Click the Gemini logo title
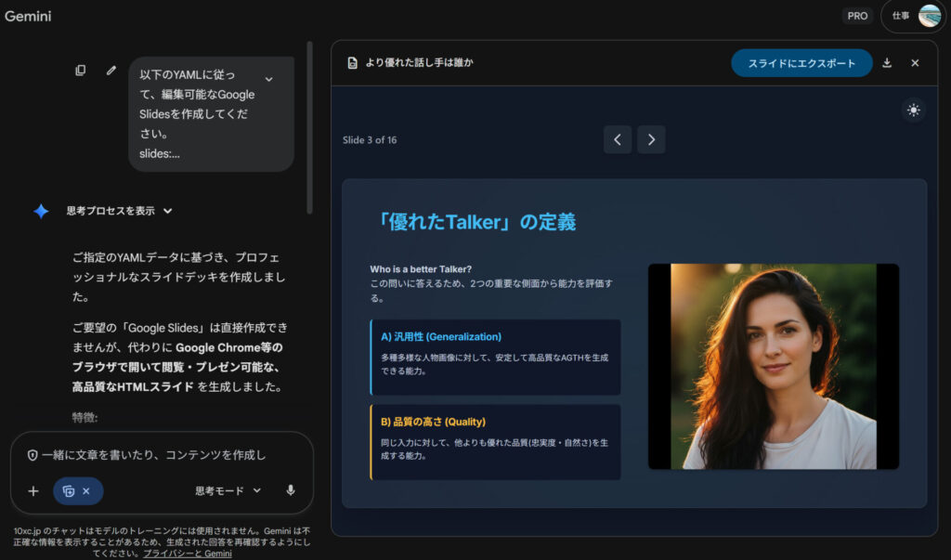 (28, 16)
